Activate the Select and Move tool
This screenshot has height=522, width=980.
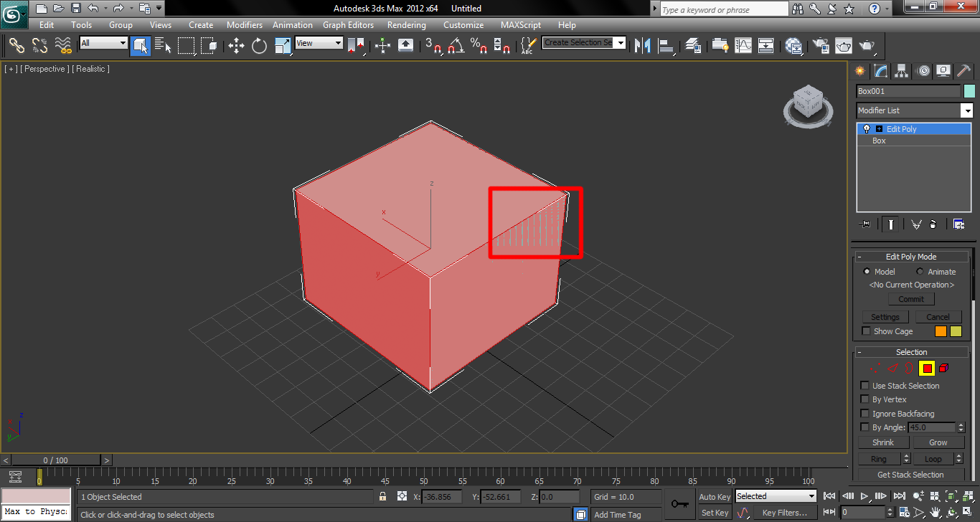coord(236,45)
